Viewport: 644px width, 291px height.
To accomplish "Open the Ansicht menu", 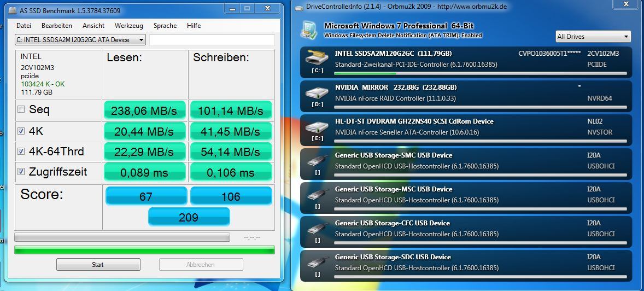I will click(x=93, y=26).
